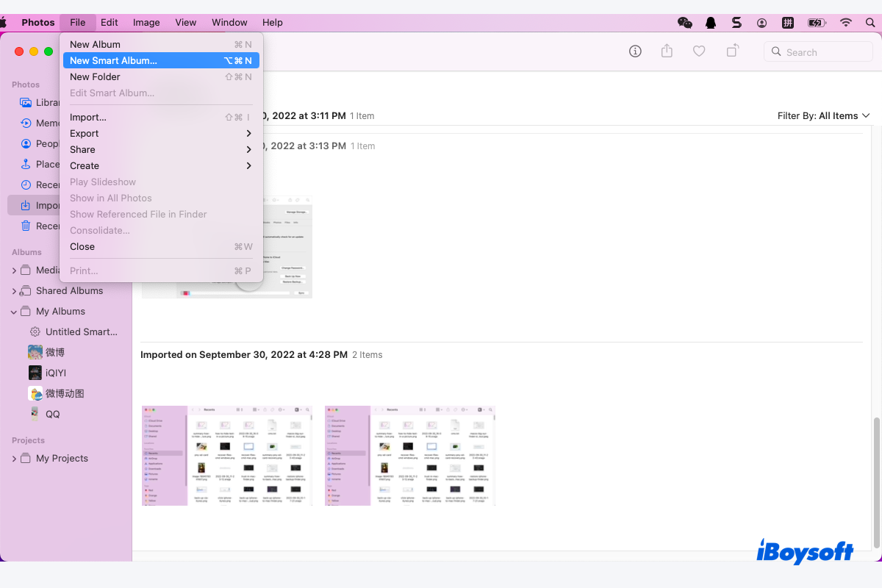
Task: Select New Smart Album from the File menu
Action: [x=112, y=60]
